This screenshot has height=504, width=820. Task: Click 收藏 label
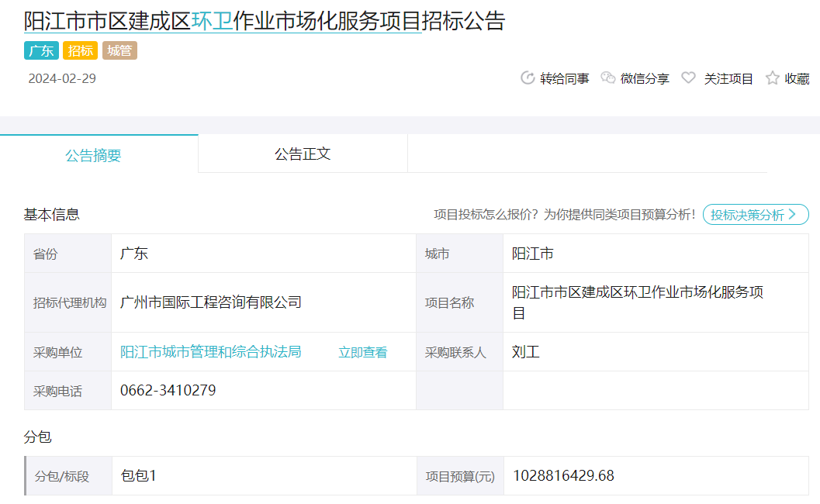(x=797, y=78)
